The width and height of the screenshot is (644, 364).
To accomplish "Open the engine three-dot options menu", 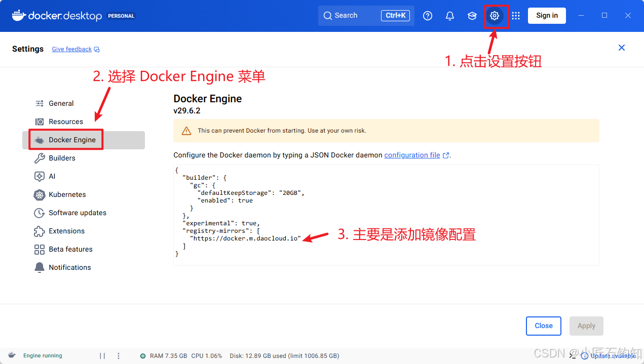I will (119, 356).
